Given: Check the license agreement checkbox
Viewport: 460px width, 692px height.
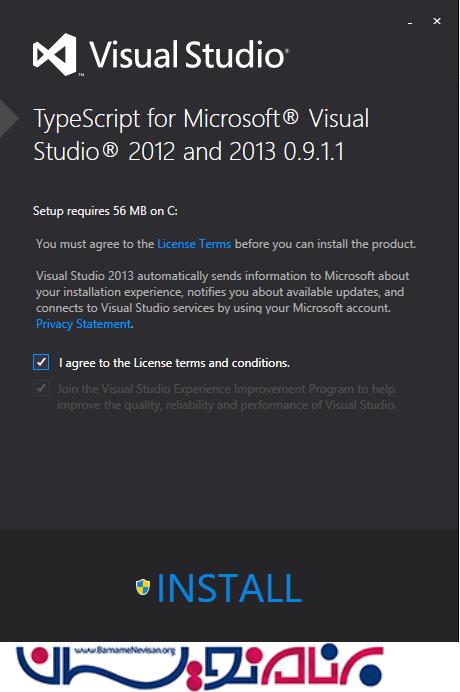Looking at the screenshot, I should pos(41,362).
